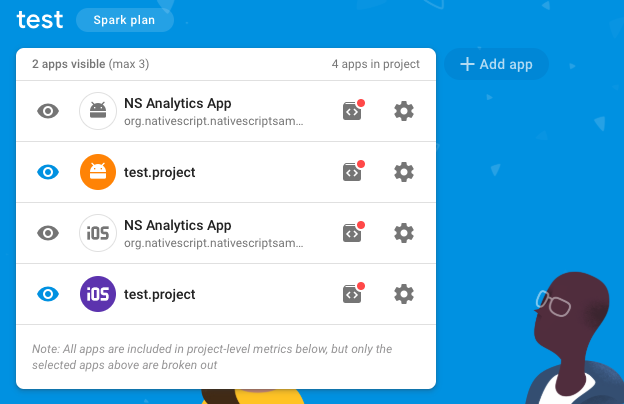Click SDK code icon for Android test.project
The width and height of the screenshot is (624, 404).
coord(352,172)
